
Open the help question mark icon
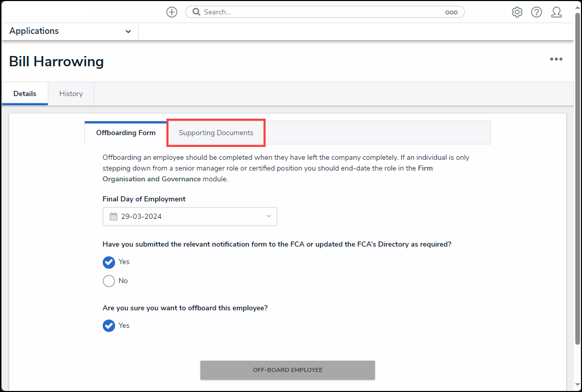[536, 12]
